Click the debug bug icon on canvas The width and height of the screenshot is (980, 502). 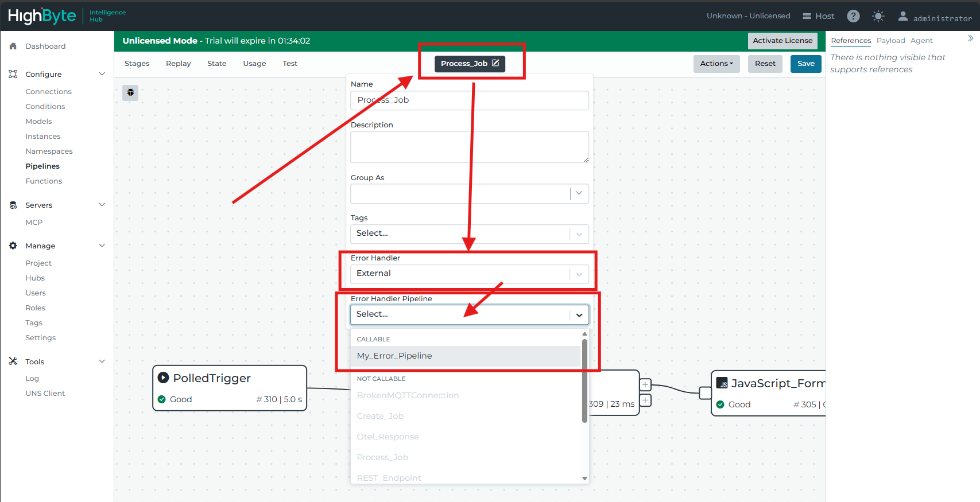tap(130, 92)
